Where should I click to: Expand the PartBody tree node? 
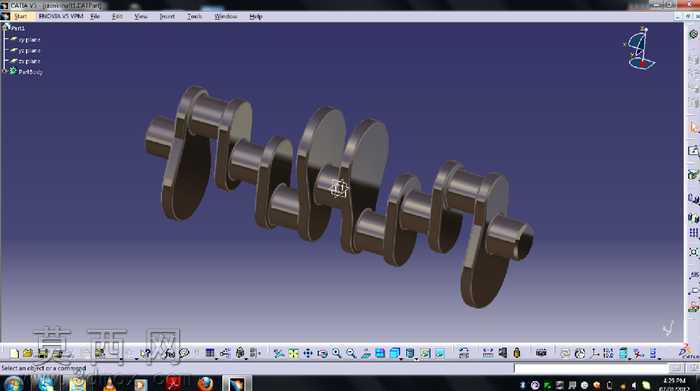click(x=4, y=71)
